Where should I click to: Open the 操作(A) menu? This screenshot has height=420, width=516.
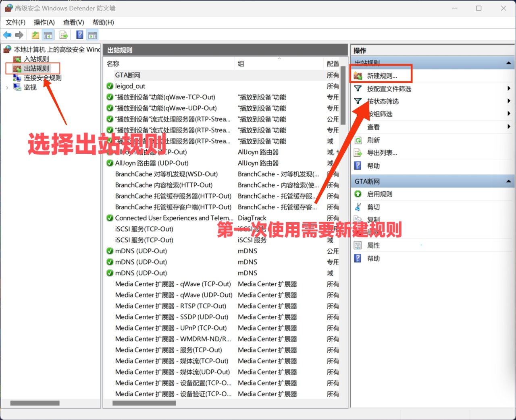pyautogui.click(x=44, y=22)
